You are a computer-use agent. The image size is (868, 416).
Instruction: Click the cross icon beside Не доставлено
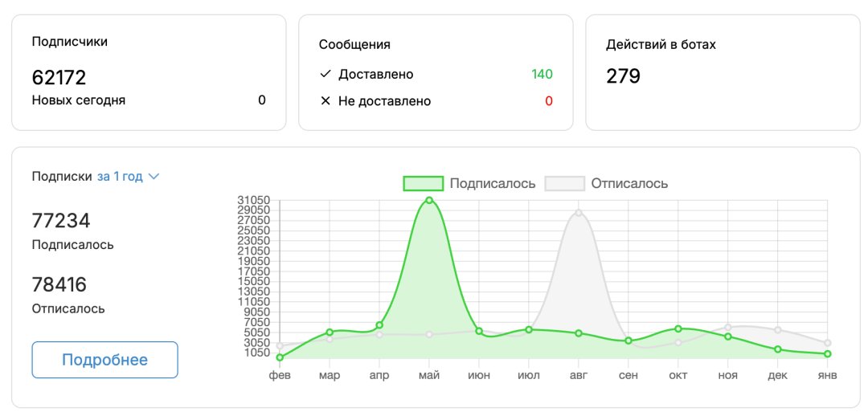pos(325,101)
